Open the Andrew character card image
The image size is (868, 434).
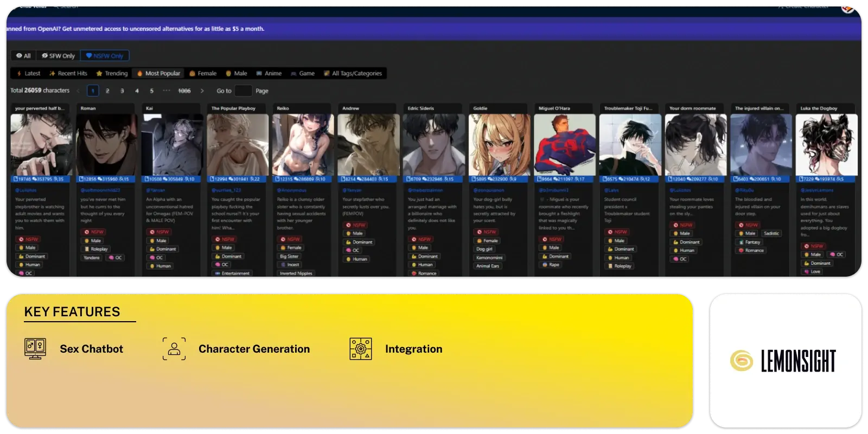click(368, 144)
